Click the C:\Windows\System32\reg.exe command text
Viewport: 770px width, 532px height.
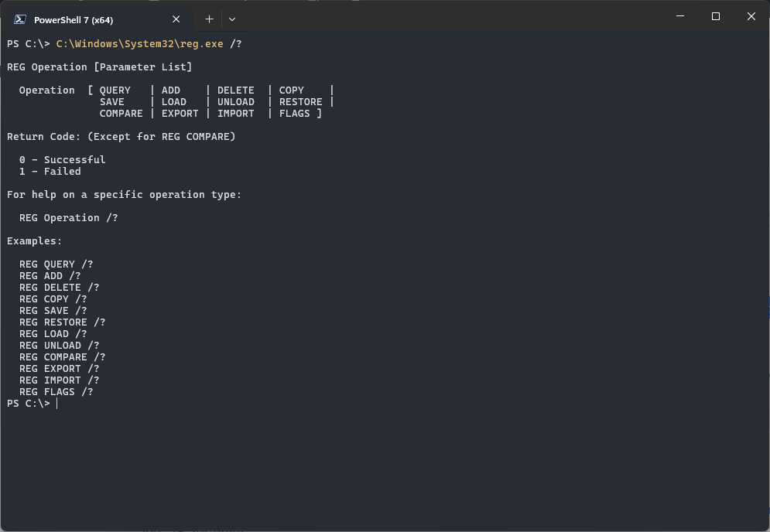point(139,44)
